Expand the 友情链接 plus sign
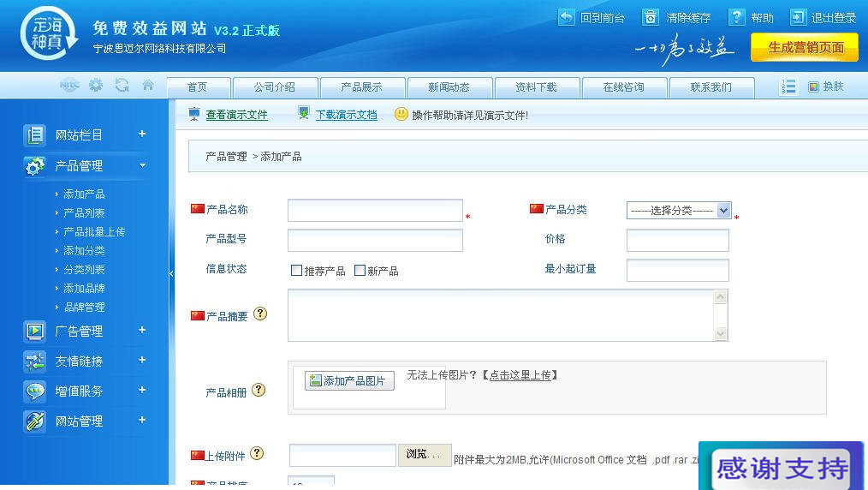868x490 pixels. coord(142,360)
